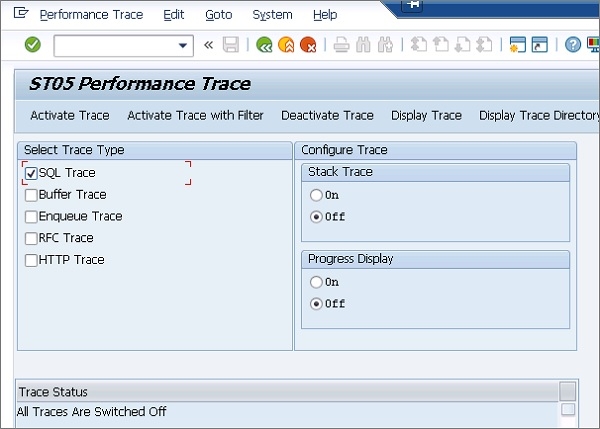
Task: Click the Create New Session icon
Action: 517,45
